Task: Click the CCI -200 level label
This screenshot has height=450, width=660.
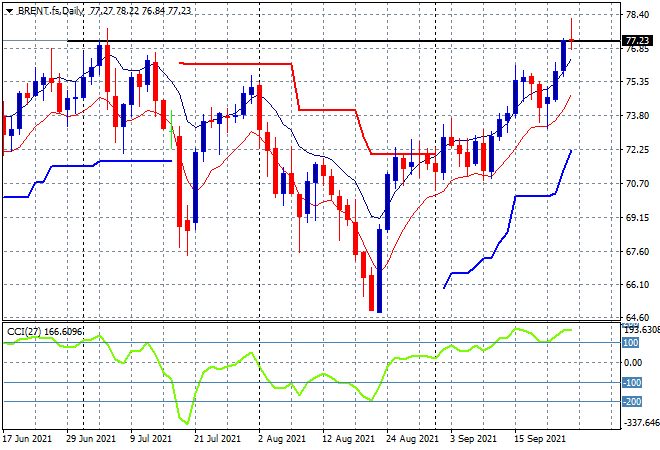Action: [631, 402]
